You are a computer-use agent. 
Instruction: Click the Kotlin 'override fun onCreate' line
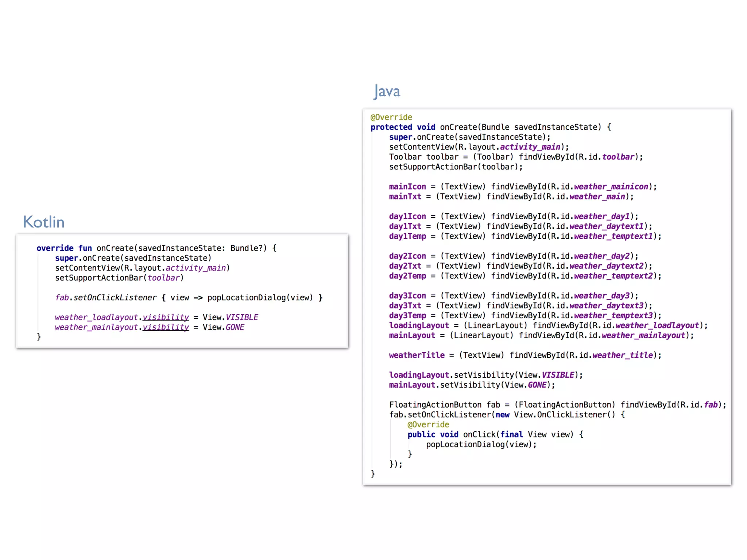156,248
